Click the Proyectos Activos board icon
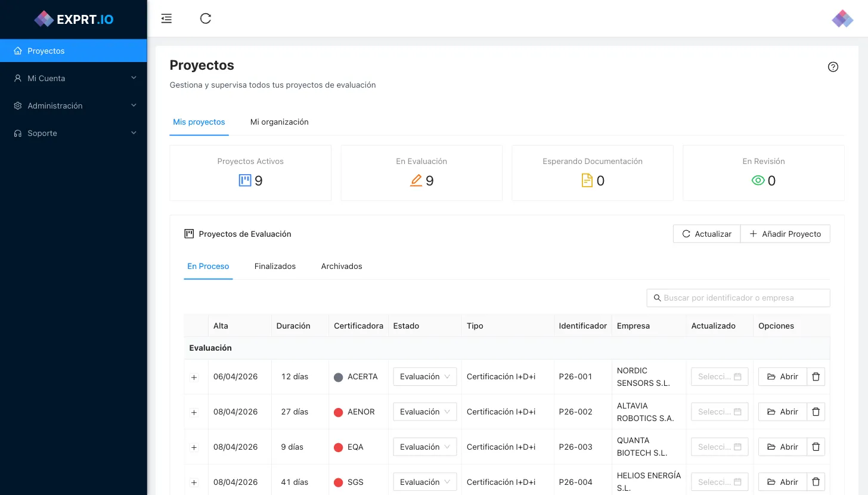This screenshot has height=495, width=868. (245, 181)
